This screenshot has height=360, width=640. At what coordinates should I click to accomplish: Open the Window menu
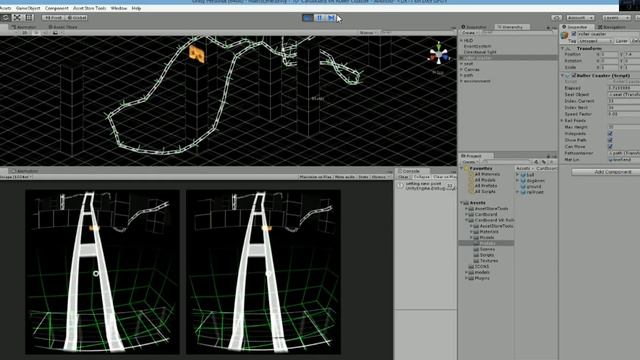coord(119,8)
